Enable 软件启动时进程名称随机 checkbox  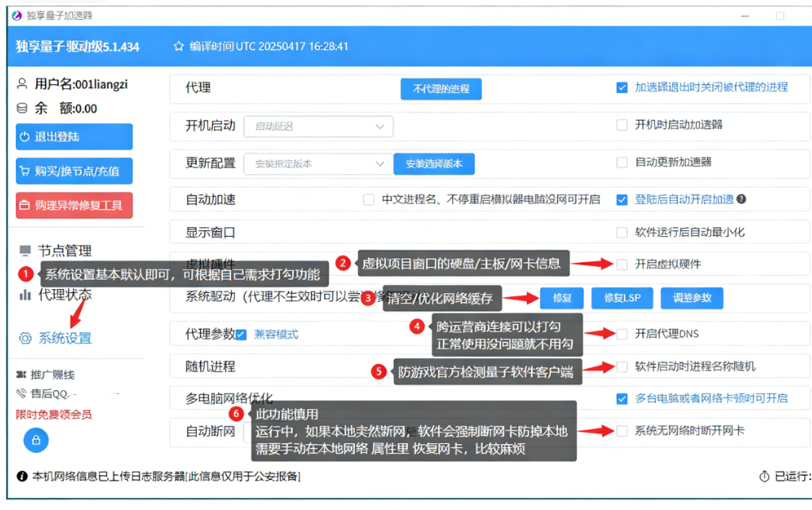(622, 367)
